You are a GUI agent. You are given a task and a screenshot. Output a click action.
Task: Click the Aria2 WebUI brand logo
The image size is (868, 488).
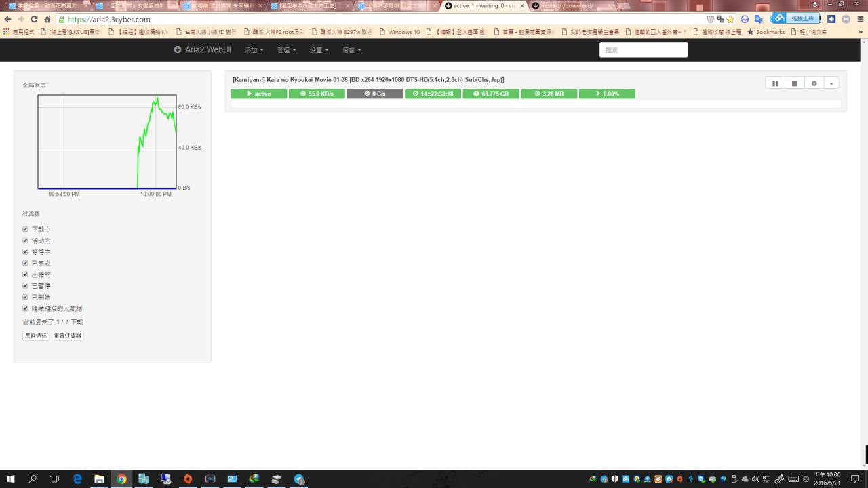pyautogui.click(x=202, y=49)
